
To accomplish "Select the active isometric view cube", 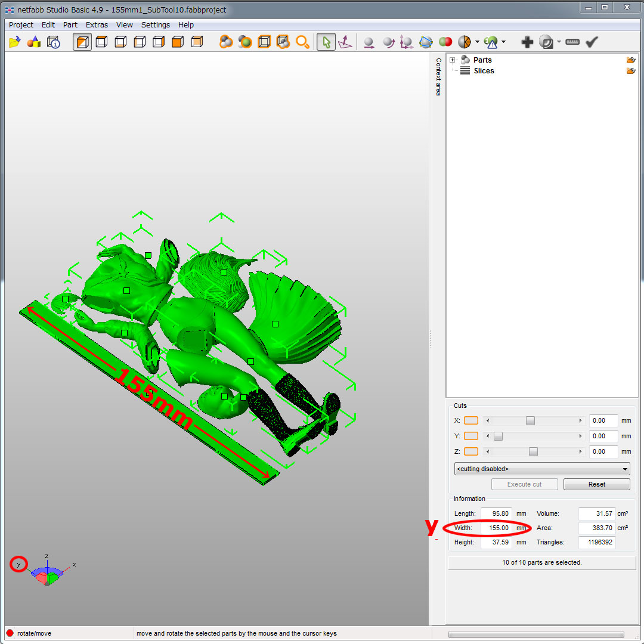I will (82, 42).
